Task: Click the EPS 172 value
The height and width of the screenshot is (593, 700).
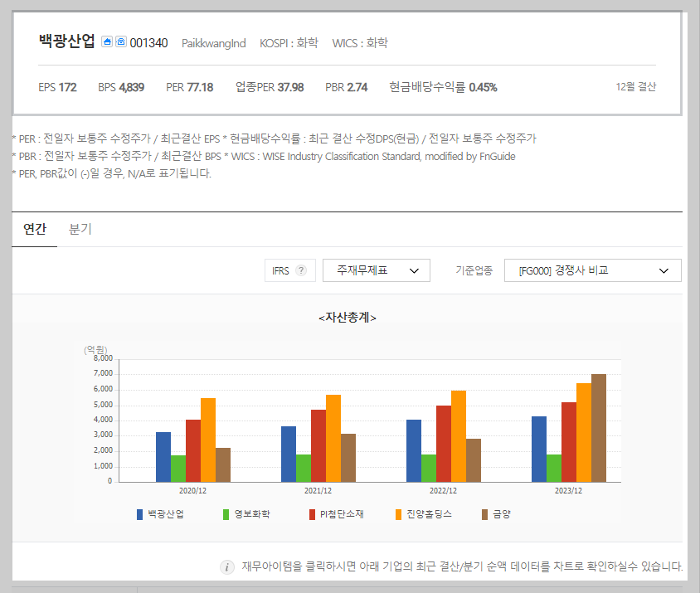Action: (57, 87)
